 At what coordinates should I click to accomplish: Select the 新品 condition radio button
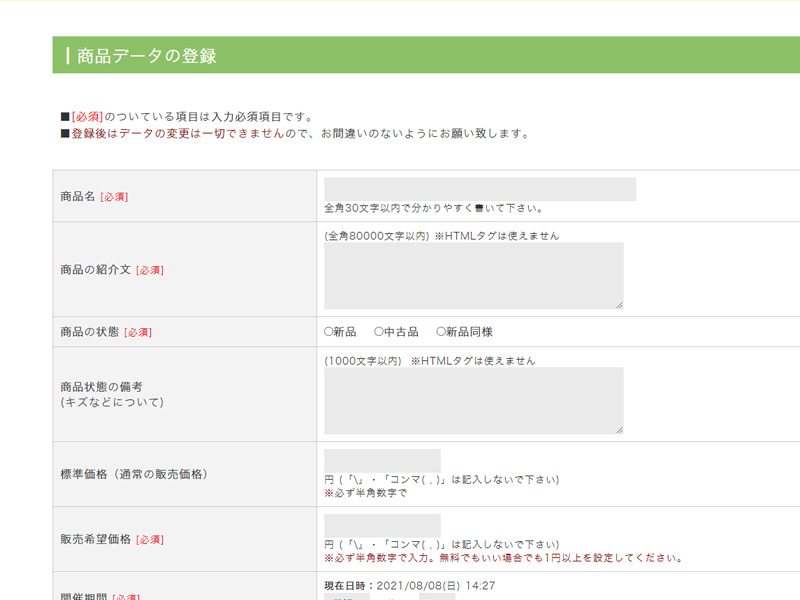326,331
